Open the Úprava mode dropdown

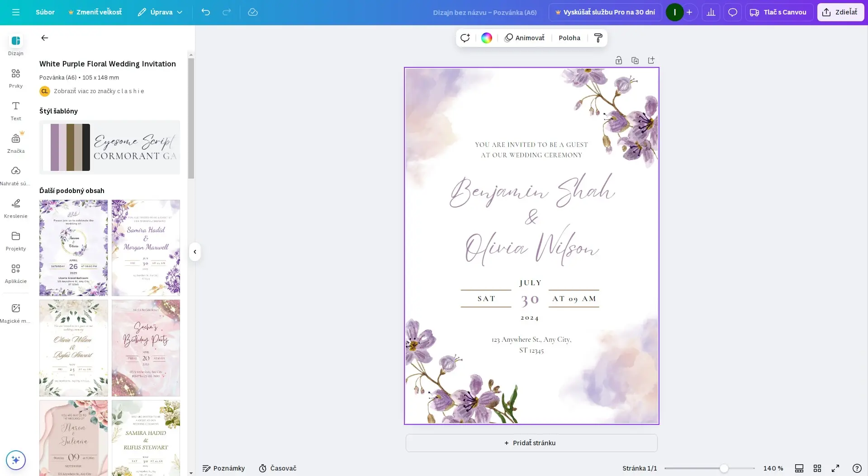160,12
